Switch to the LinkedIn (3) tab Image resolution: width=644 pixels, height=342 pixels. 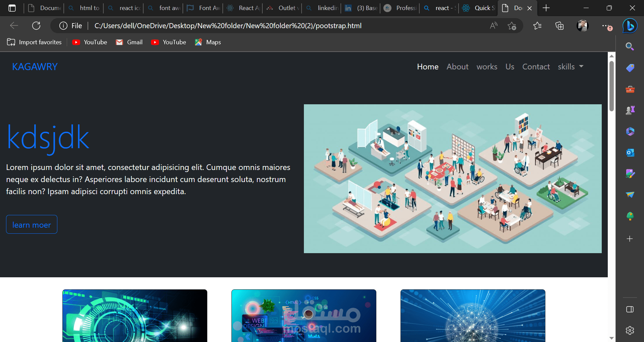pyautogui.click(x=361, y=8)
